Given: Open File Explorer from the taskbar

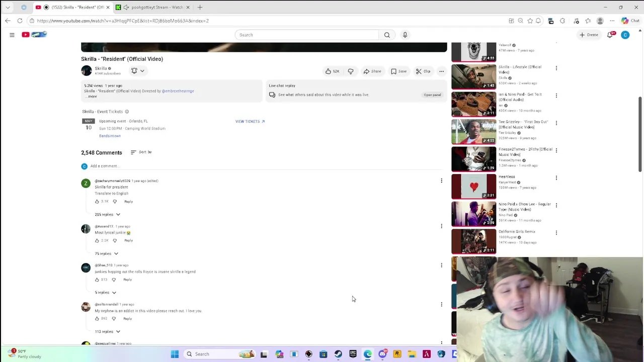Looking at the screenshot, I should pos(412,354).
